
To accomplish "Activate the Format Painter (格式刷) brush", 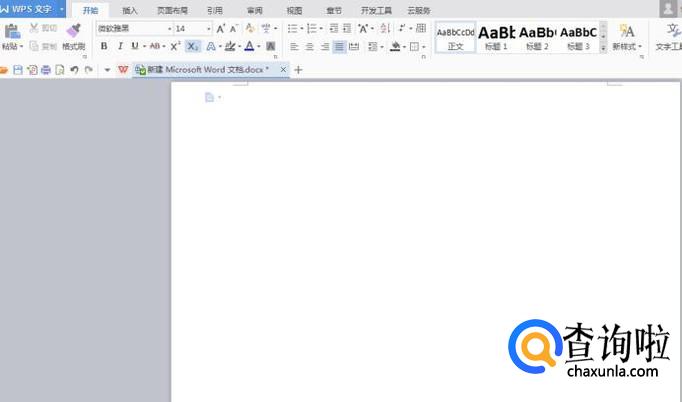I will [74, 31].
